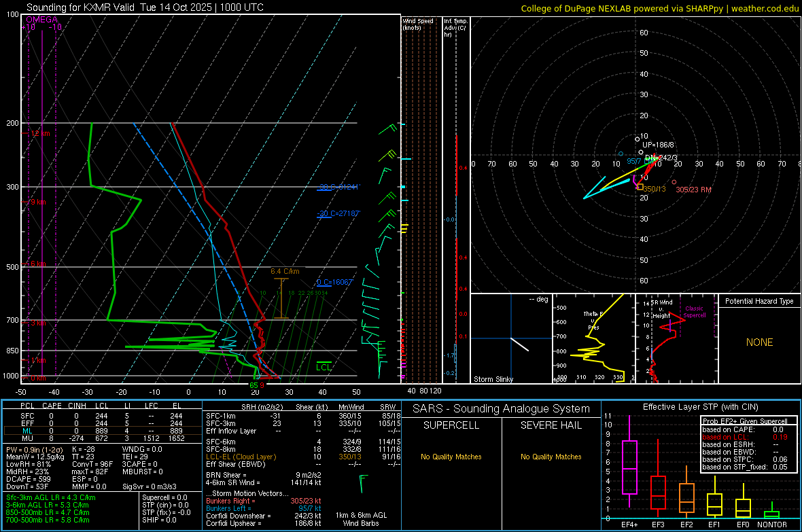Select the 'UP=186/8' hodograph label

click(659, 145)
